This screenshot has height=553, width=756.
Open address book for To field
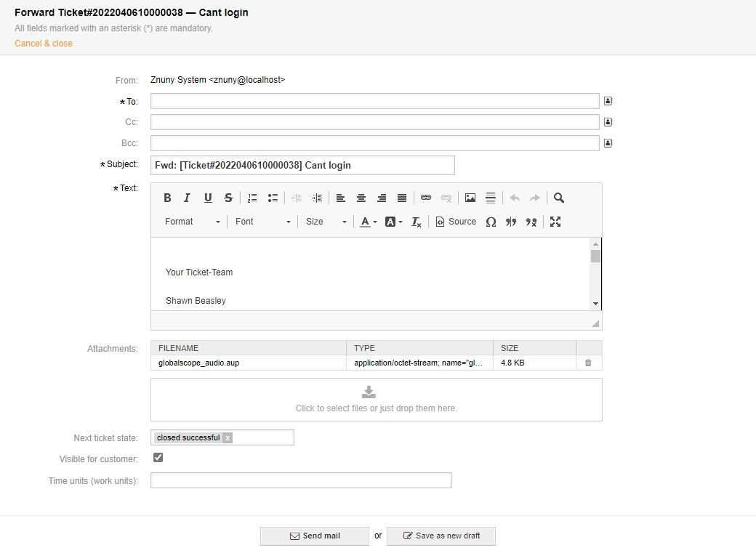[x=608, y=101]
